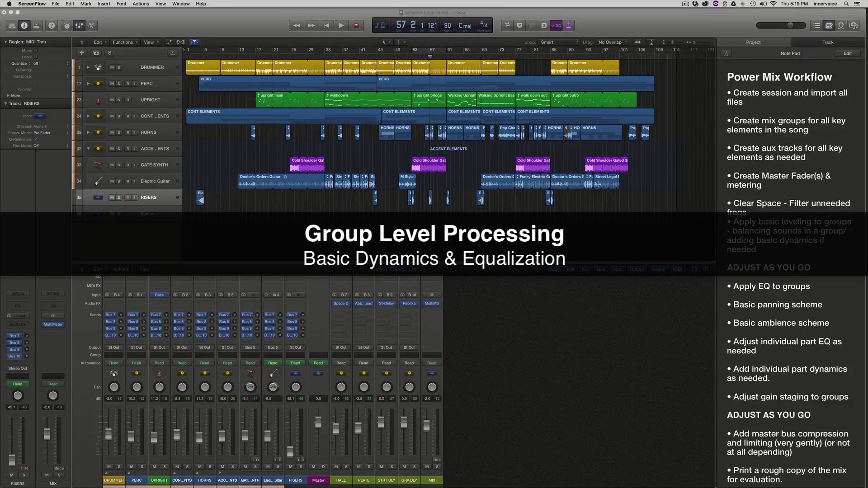
Task: Toggle the Flex show/hide icon
Action: [x=180, y=42]
